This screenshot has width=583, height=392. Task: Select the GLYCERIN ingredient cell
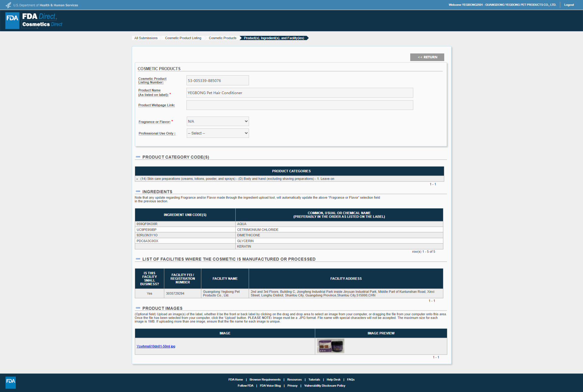339,241
